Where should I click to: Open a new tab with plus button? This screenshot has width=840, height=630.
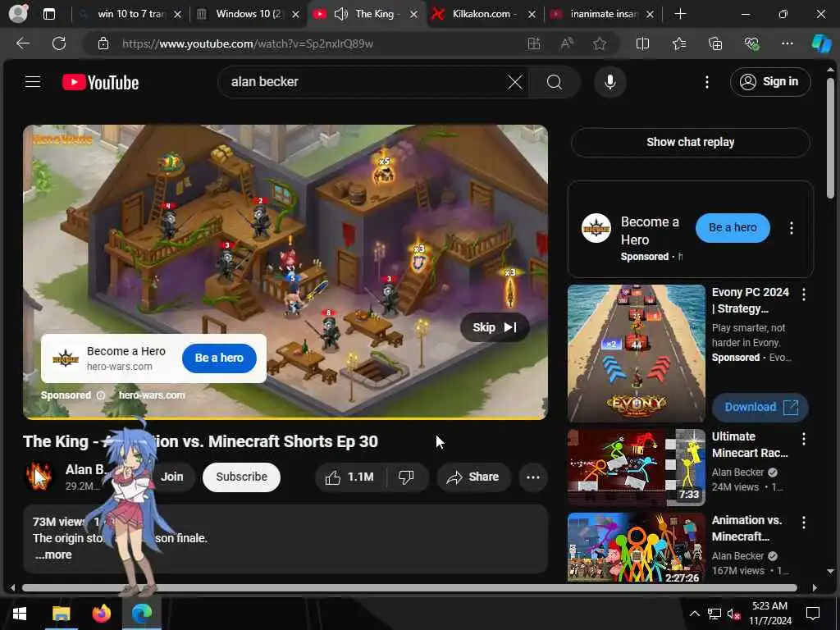coord(680,15)
